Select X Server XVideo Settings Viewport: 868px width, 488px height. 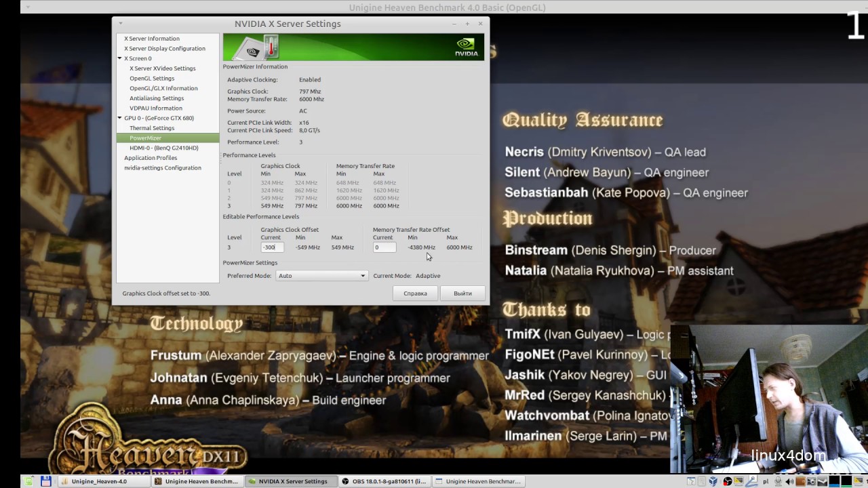[x=163, y=68]
